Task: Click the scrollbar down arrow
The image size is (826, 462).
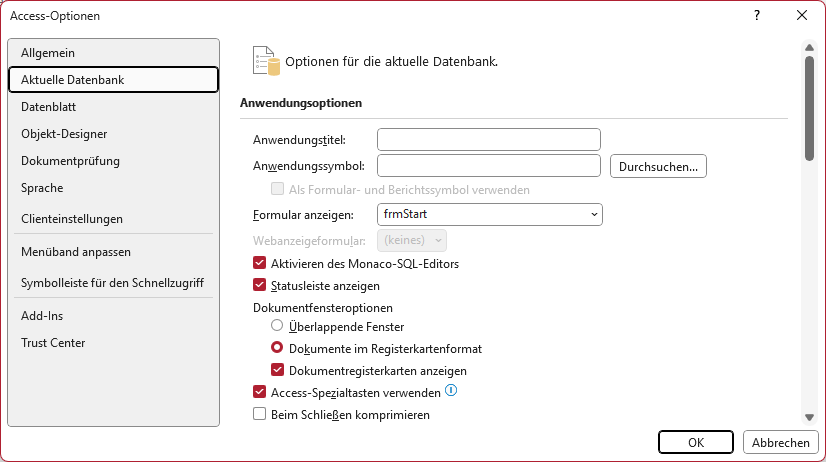Action: [810, 418]
